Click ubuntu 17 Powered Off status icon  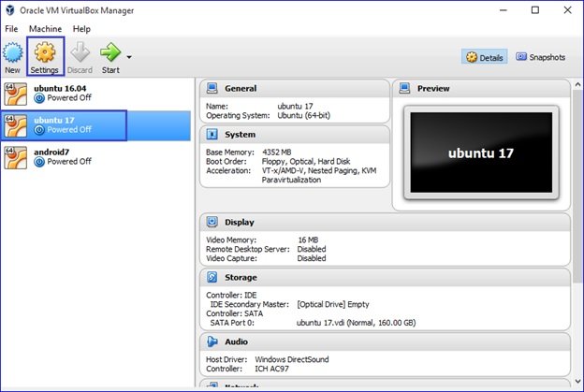coord(39,130)
